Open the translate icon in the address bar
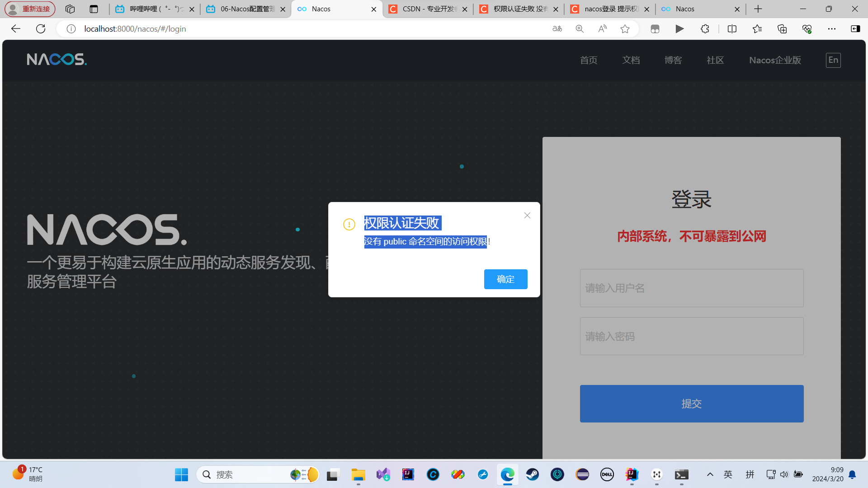This screenshot has height=488, width=868. (557, 29)
